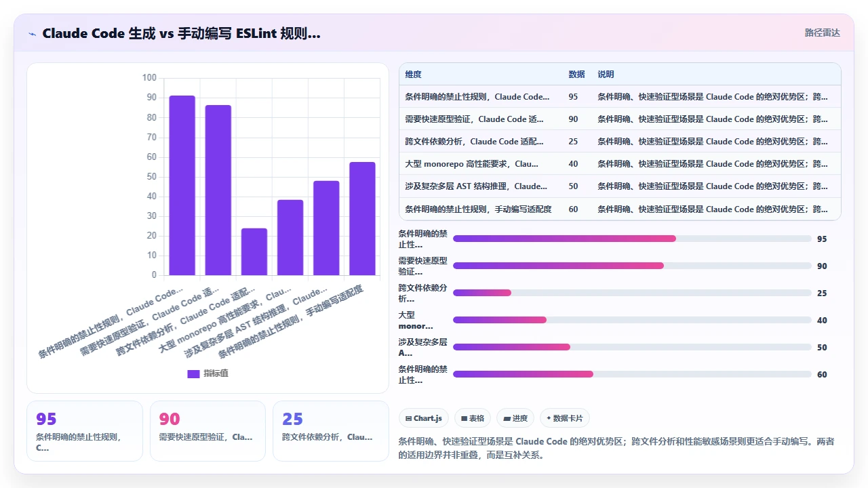Click the y-axis label 100
Image resolution: width=868 pixels, height=488 pixels.
click(x=149, y=78)
